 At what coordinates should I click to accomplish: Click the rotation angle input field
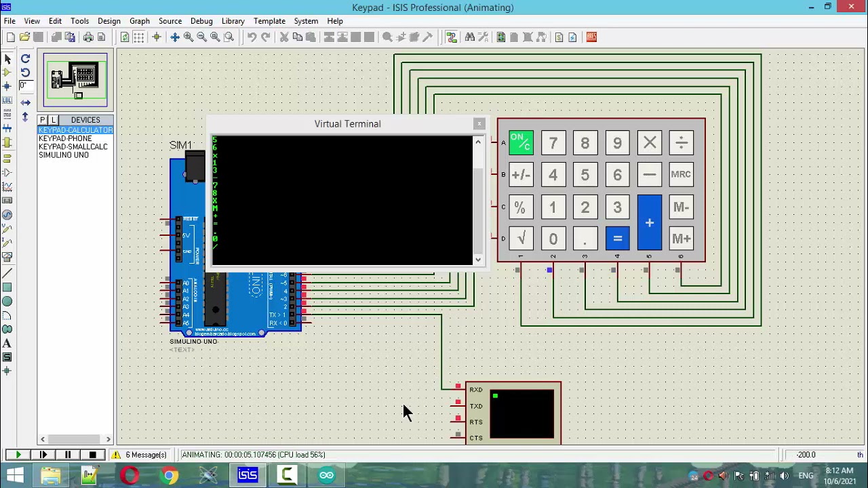[25, 86]
